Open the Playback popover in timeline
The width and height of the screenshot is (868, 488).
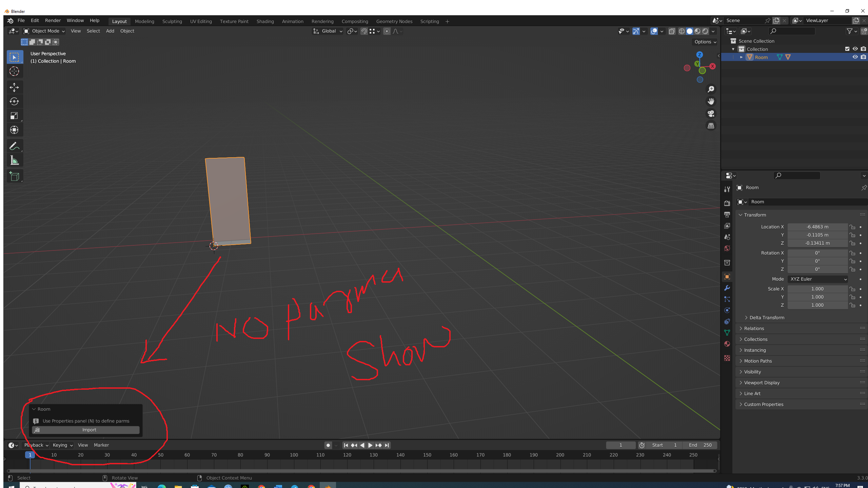36,445
